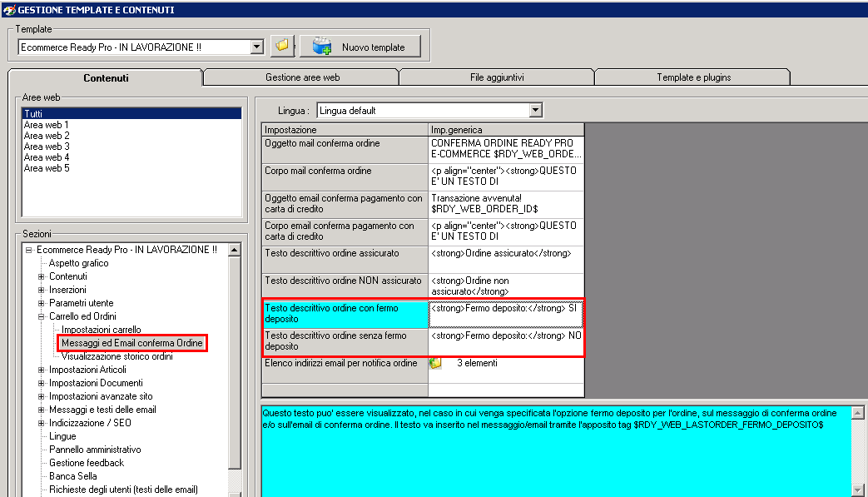
Task: Switch to the Template e plugins tab
Action: click(693, 77)
